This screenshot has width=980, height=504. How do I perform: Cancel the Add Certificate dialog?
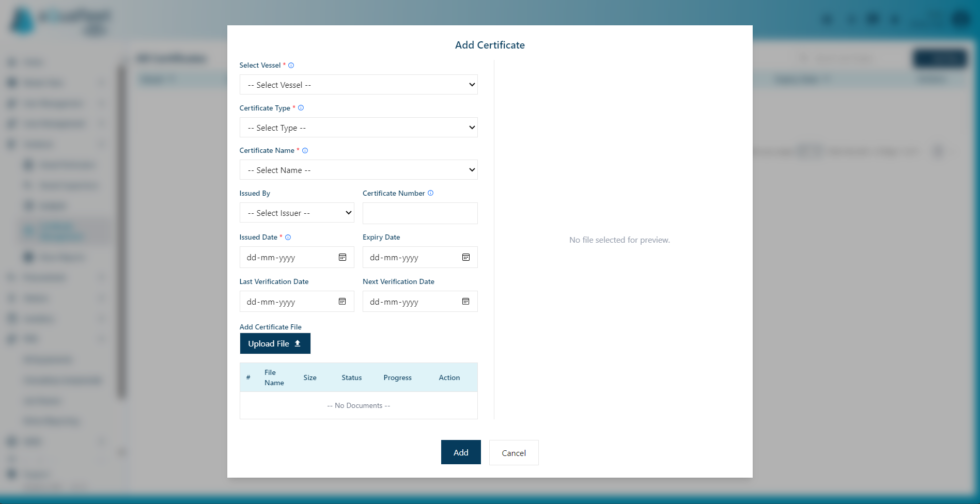click(x=513, y=452)
